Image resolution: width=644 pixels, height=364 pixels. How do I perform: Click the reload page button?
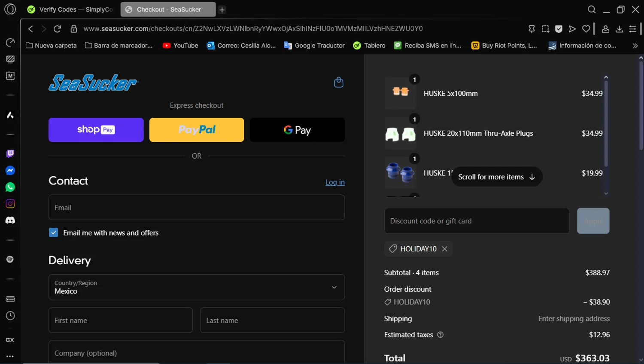coord(57,29)
